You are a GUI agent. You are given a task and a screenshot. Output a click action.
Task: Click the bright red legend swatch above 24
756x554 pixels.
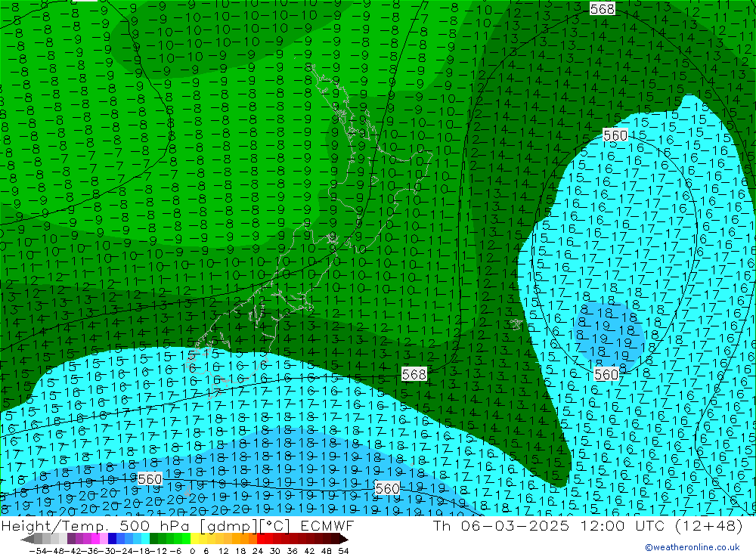[x=261, y=539]
